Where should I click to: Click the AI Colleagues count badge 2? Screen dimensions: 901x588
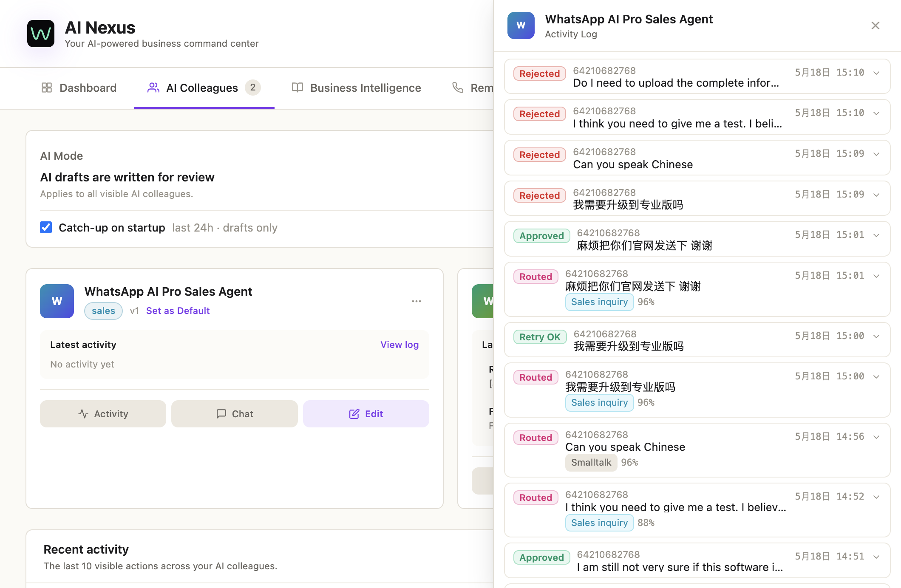253,88
